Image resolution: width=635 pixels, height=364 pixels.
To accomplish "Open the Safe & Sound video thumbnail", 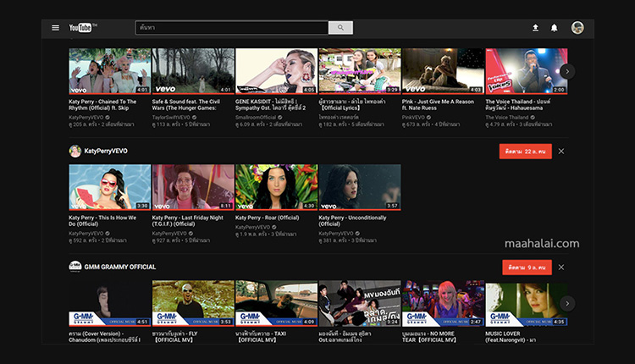I will click(192, 71).
